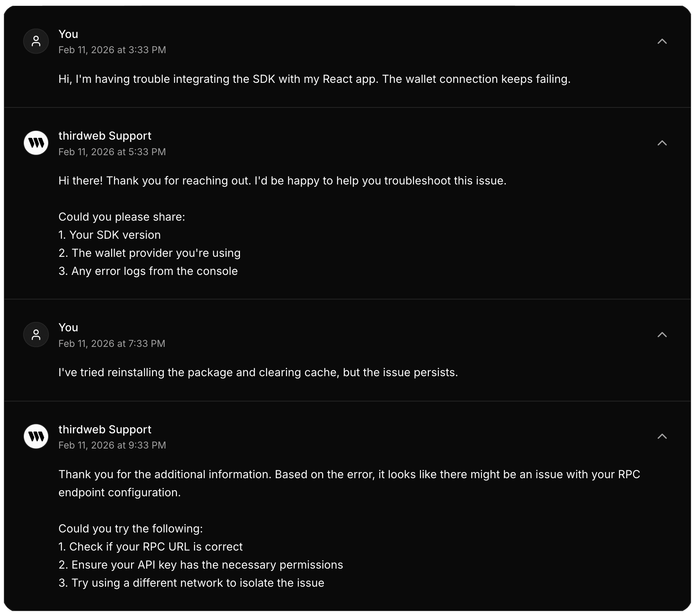696x616 pixels.
Task: Click the "Check if your RPC URL is correct" line
Action: 151,547
